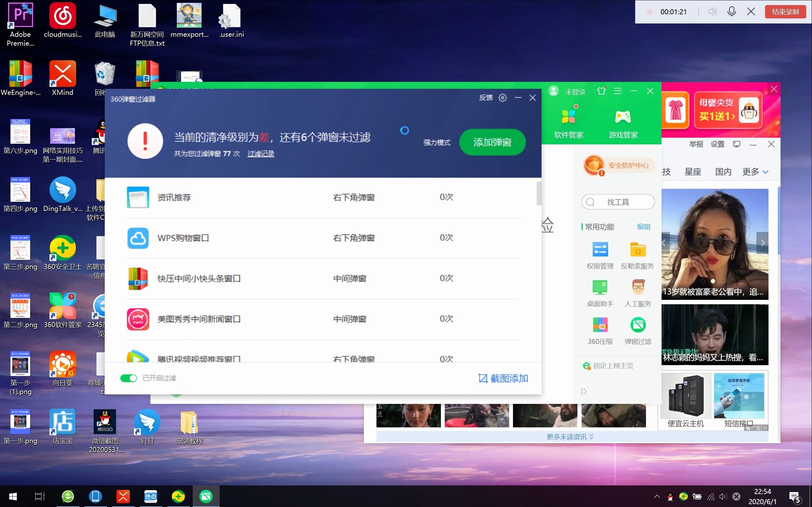Image resolution: width=812 pixels, height=507 pixels.
Task: Go to next slide in news carousel
Action: pyautogui.click(x=762, y=242)
